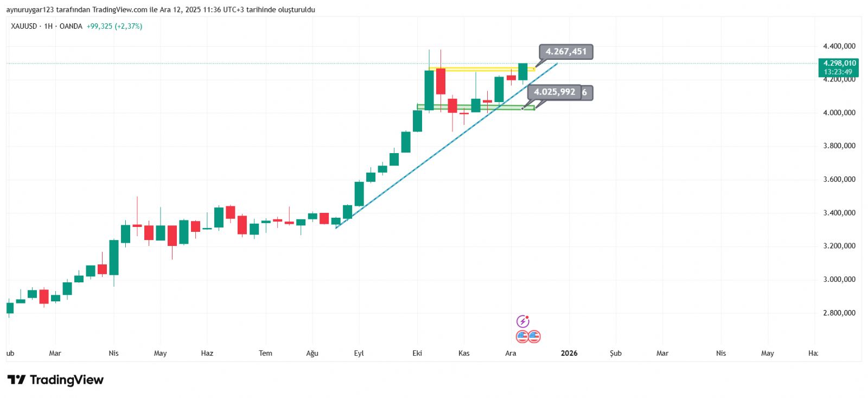Screen dimensions: 868x398
Task: Click the TradingView logo at bottom left
Action: 55,380
